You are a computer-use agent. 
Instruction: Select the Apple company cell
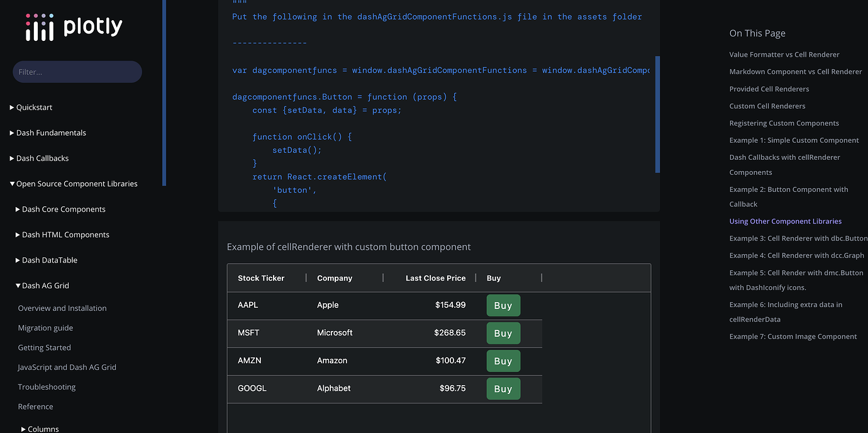click(345, 305)
